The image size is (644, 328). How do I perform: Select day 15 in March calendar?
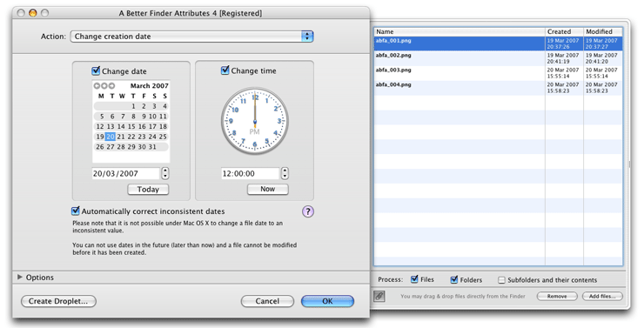point(131,126)
